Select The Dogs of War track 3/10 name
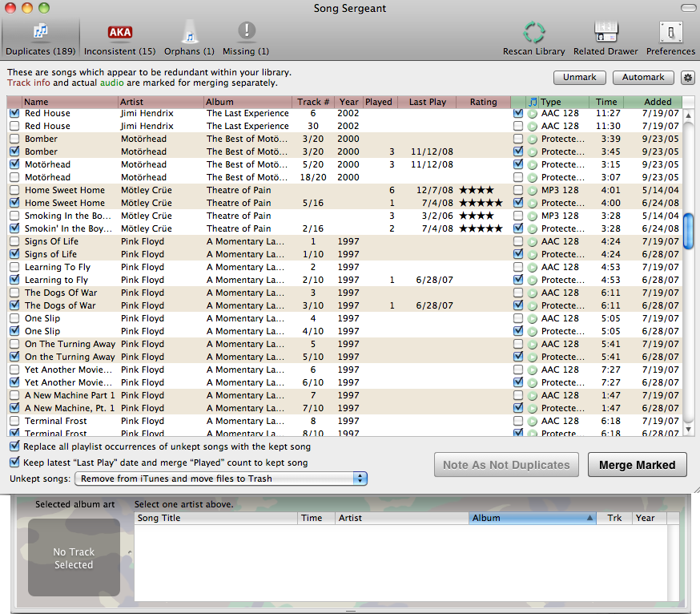Image resolution: width=700 pixels, height=614 pixels. 60,305
